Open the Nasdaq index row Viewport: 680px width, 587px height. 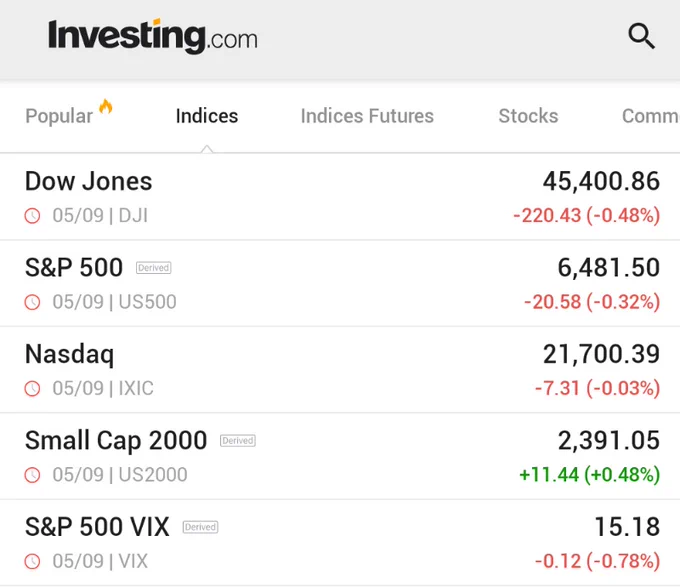[340, 370]
